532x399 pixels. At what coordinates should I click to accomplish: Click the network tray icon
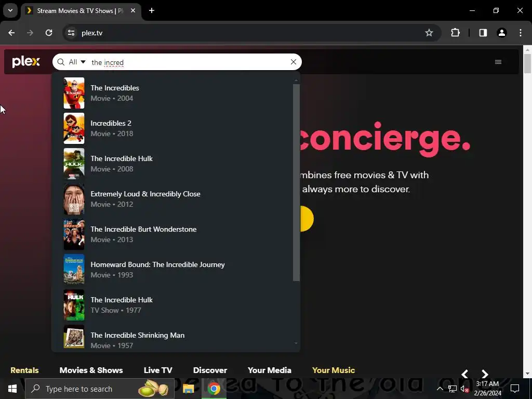[x=453, y=389]
